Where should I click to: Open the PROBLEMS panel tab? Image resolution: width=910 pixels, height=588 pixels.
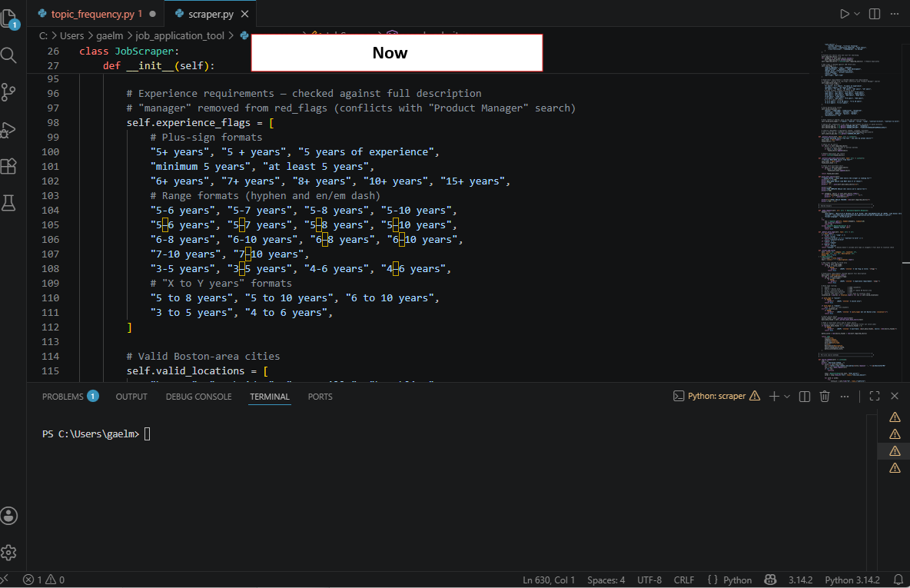(x=70, y=397)
